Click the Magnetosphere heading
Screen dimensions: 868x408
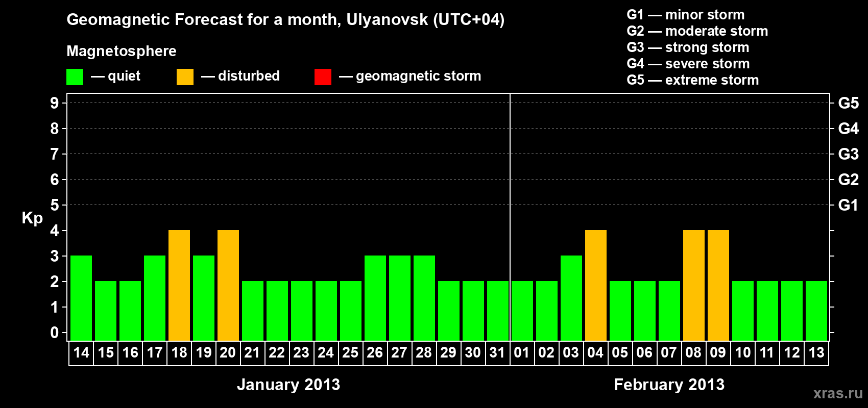pyautogui.click(x=122, y=51)
